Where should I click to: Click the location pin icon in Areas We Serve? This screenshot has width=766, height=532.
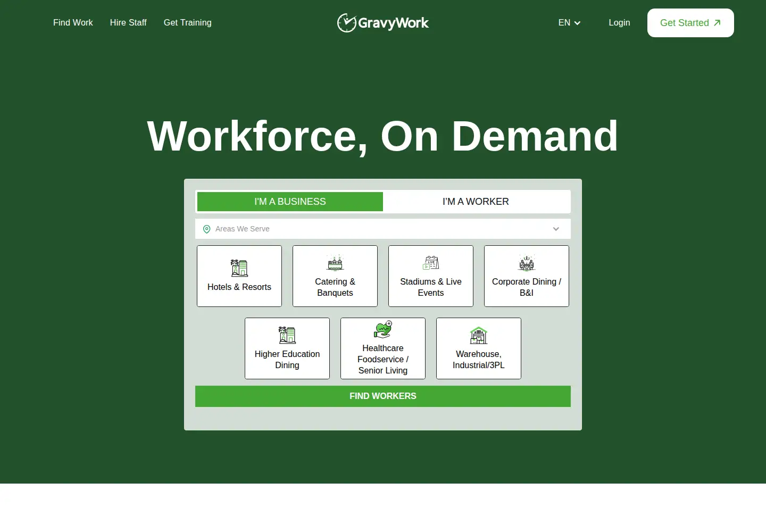(207, 229)
